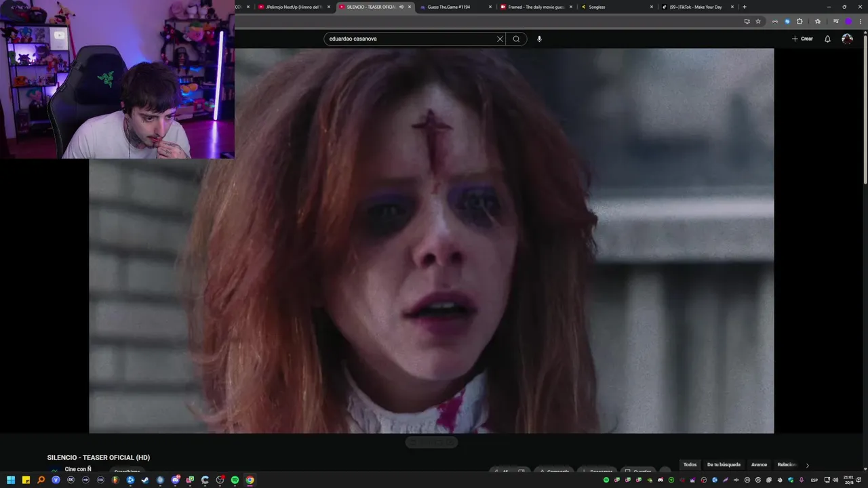Image resolution: width=868 pixels, height=488 pixels.
Task: Launch Steam from the taskbar
Action: tap(145, 480)
